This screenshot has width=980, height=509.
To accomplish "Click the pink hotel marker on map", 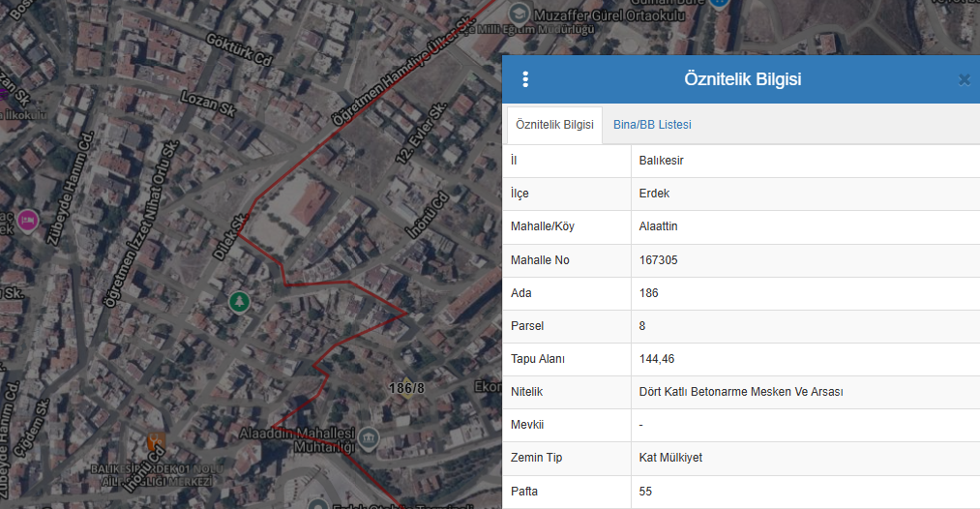I will (27, 221).
